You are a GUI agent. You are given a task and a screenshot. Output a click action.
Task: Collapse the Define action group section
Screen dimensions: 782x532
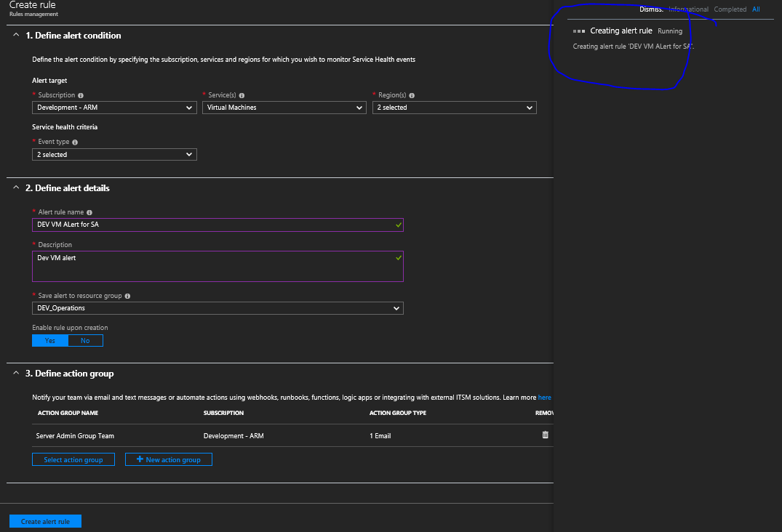[16, 373]
